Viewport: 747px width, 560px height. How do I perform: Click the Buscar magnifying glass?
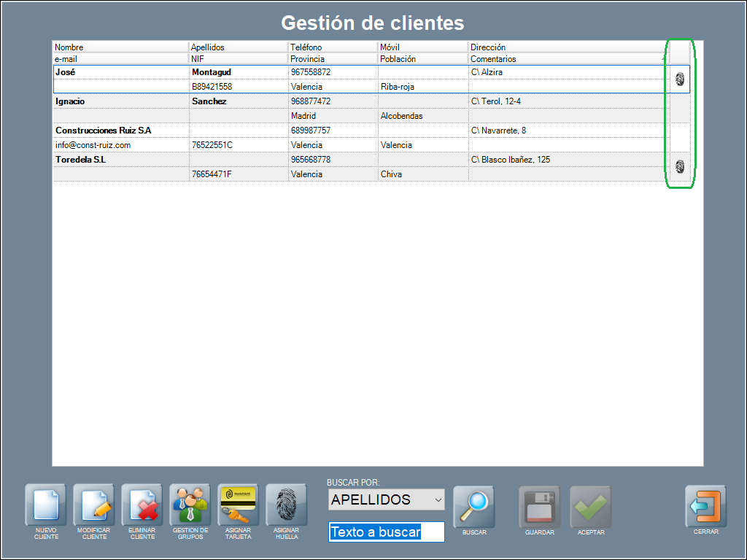[474, 505]
